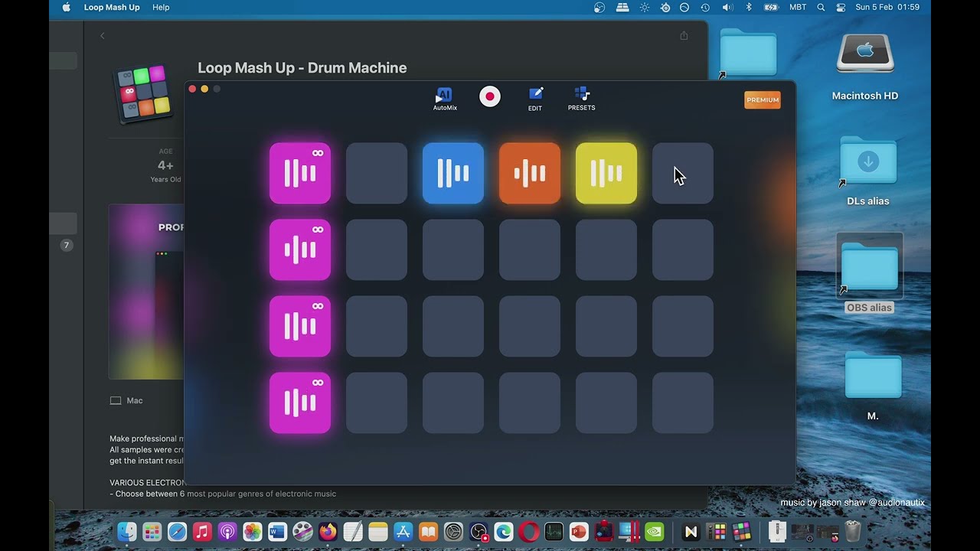Open the battery status menu

(x=770, y=7)
